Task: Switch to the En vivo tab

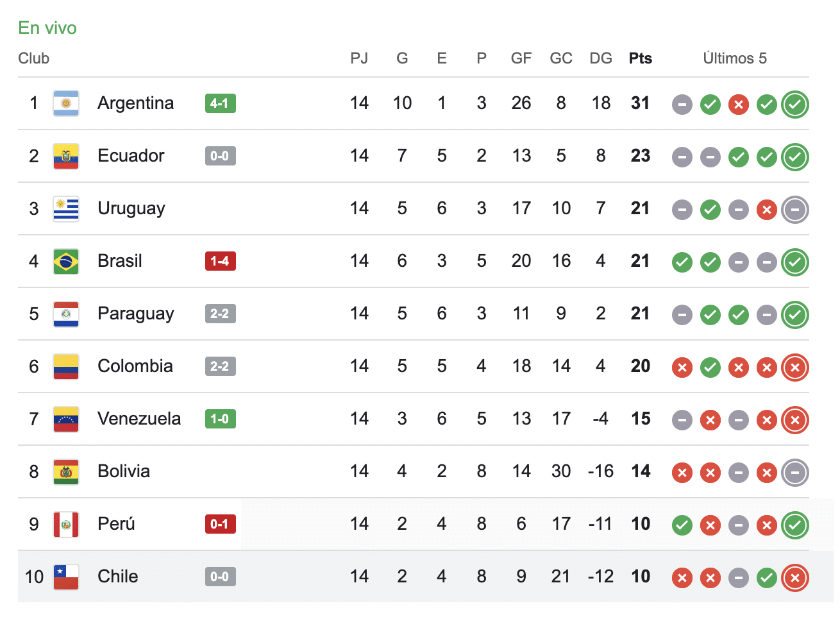Action: pos(46,28)
